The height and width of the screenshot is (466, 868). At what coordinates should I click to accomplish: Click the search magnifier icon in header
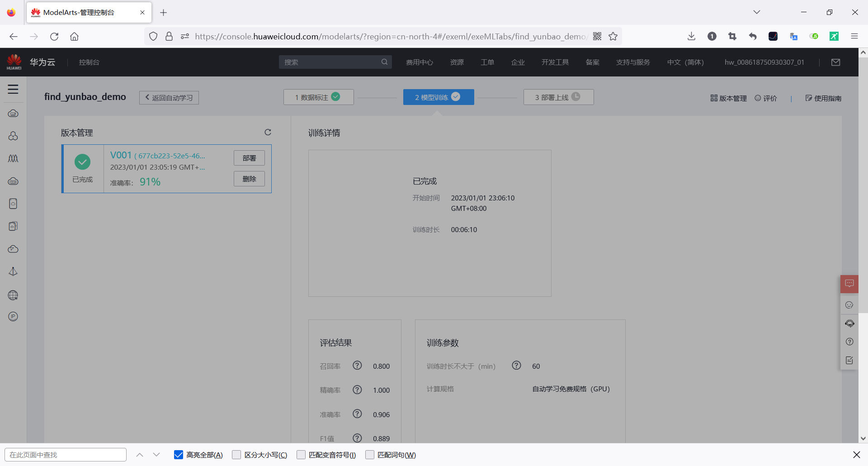[384, 62]
